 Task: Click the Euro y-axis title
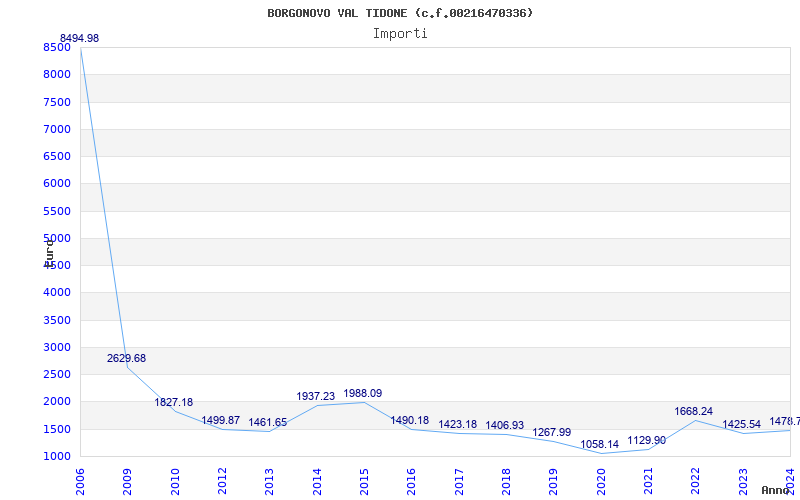point(49,251)
